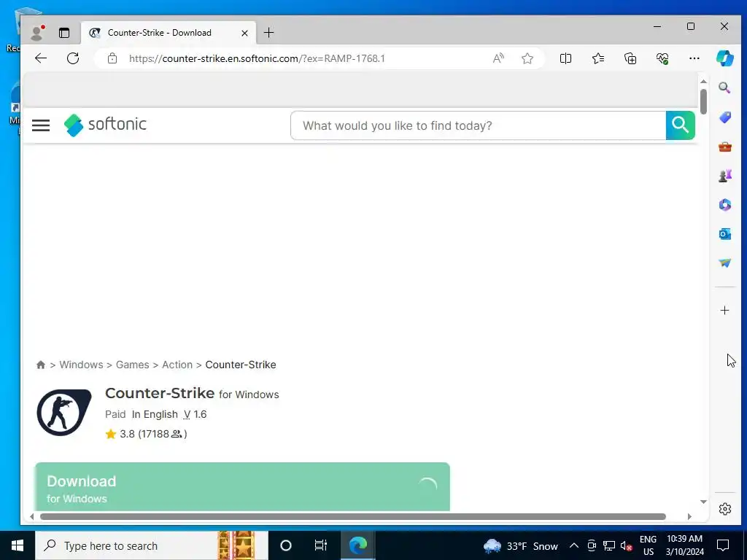Viewport: 747px width, 560px height.
Task: Click the version V 1.6 label
Action: pos(195,414)
